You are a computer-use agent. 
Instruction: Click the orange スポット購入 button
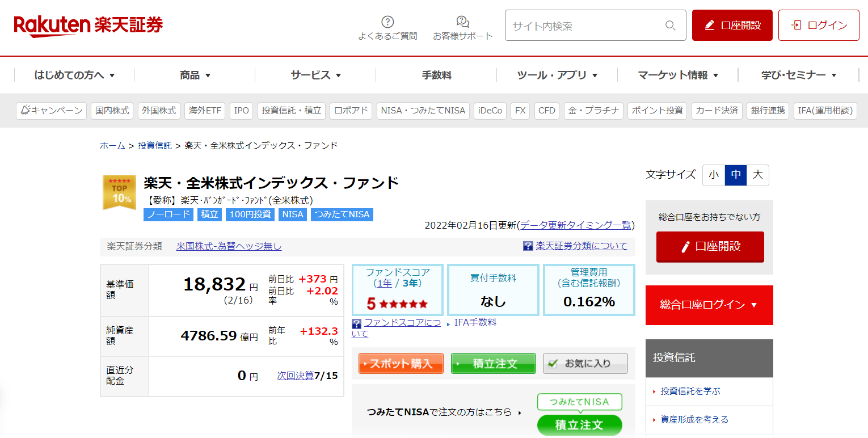(401, 363)
